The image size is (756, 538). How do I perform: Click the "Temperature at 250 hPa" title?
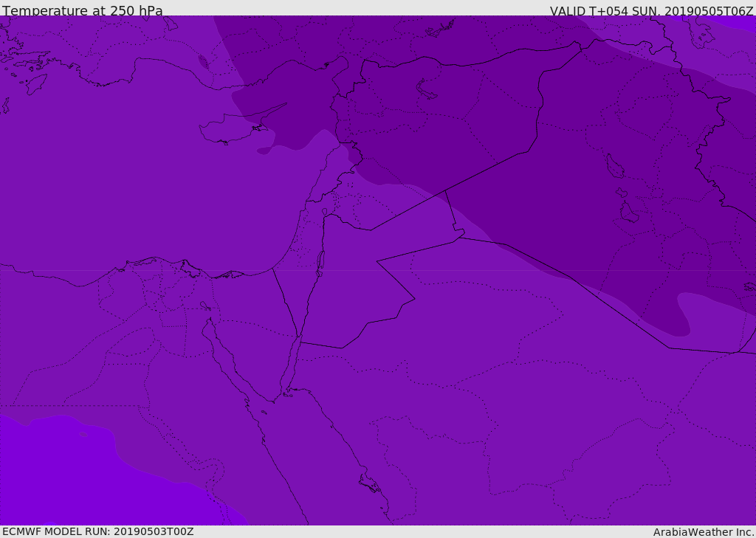coord(83,10)
